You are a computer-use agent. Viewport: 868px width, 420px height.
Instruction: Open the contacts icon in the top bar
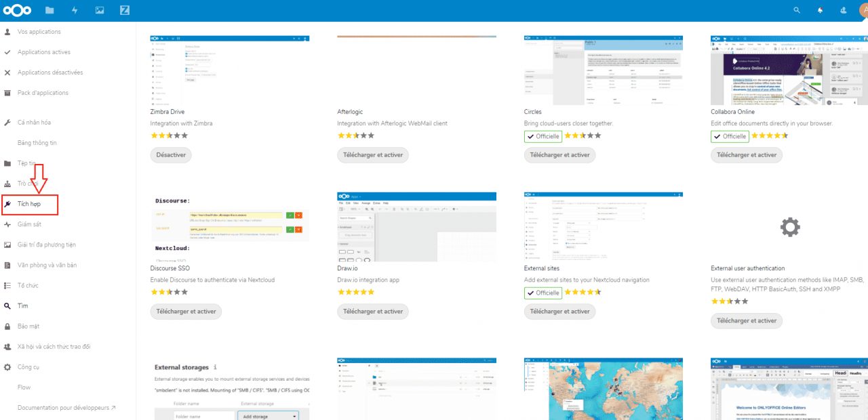click(844, 10)
